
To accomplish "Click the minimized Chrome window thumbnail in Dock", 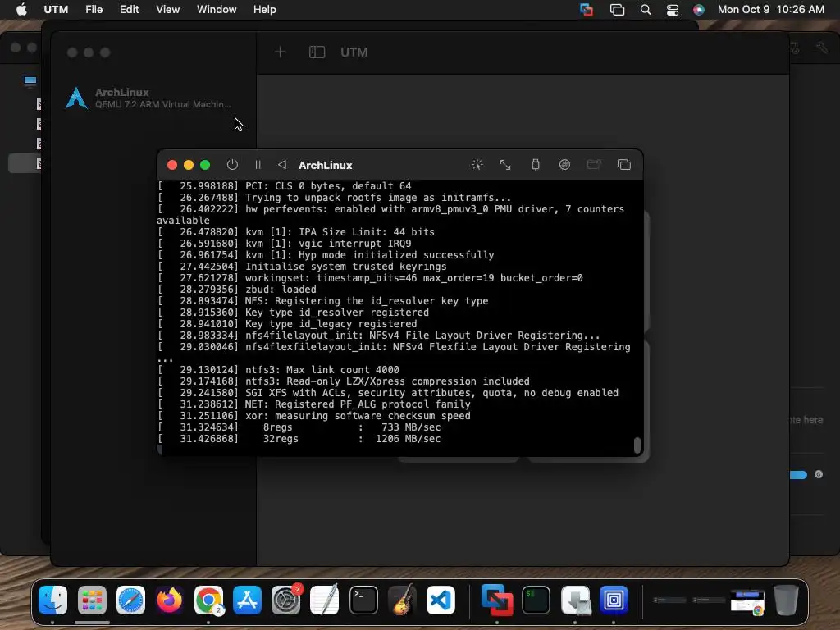I will (x=747, y=601).
